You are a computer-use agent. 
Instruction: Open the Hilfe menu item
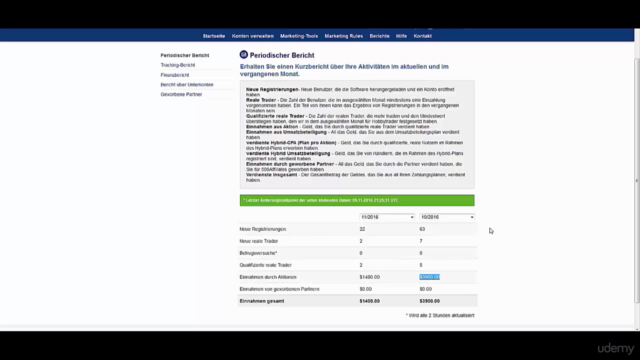(x=401, y=36)
